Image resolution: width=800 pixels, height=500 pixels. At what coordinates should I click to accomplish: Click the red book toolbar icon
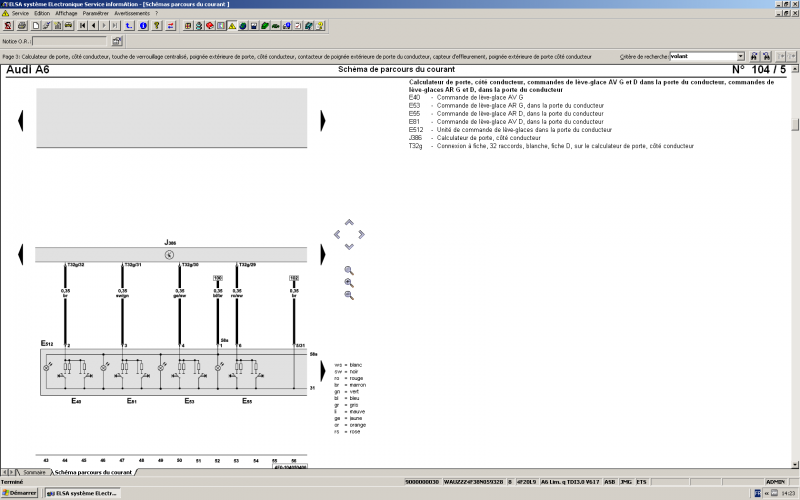tap(210, 26)
